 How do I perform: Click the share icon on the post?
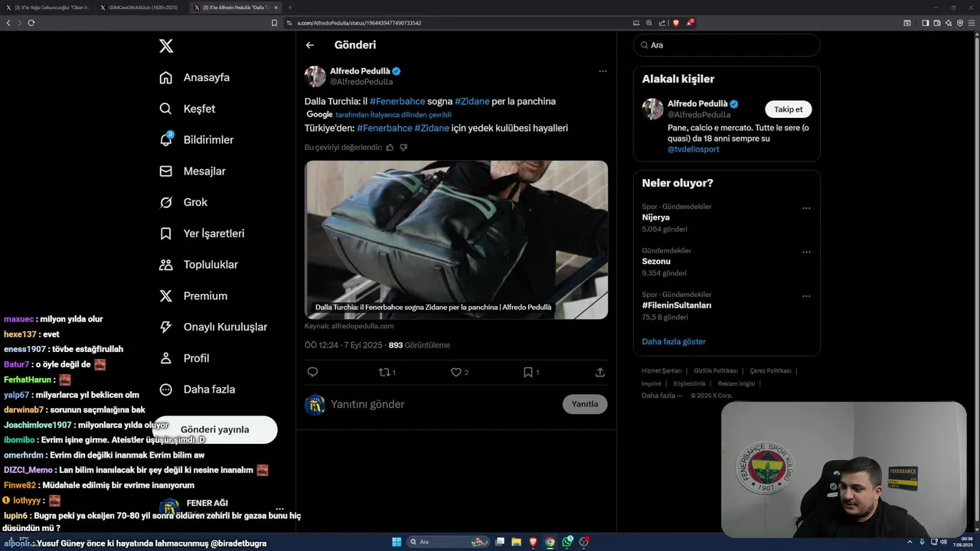coord(600,372)
